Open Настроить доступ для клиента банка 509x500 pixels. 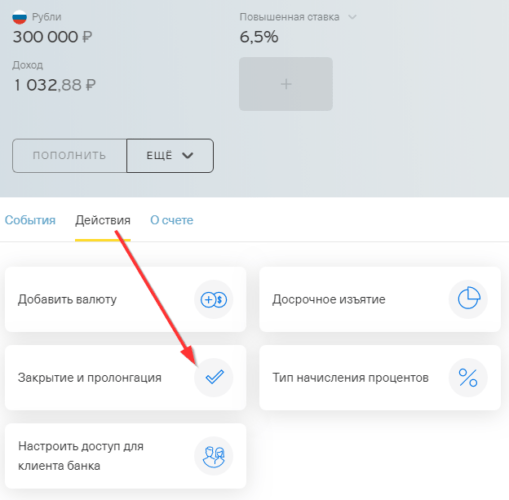coord(125,456)
